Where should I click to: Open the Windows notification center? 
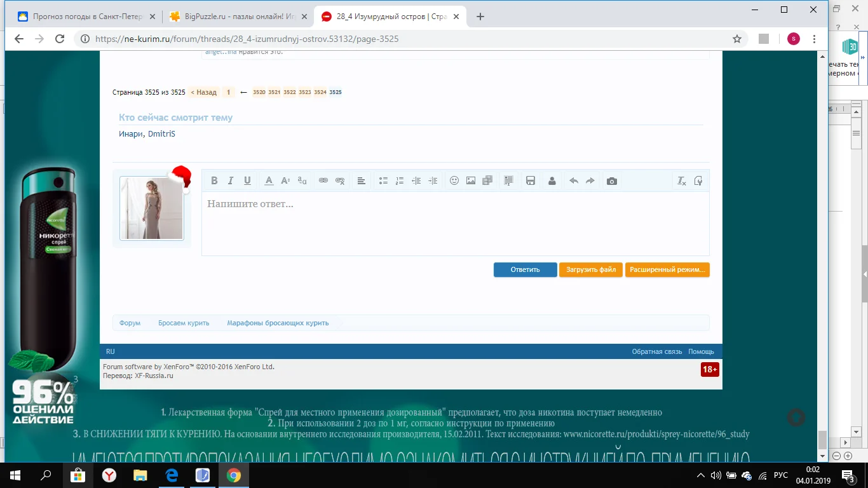848,475
